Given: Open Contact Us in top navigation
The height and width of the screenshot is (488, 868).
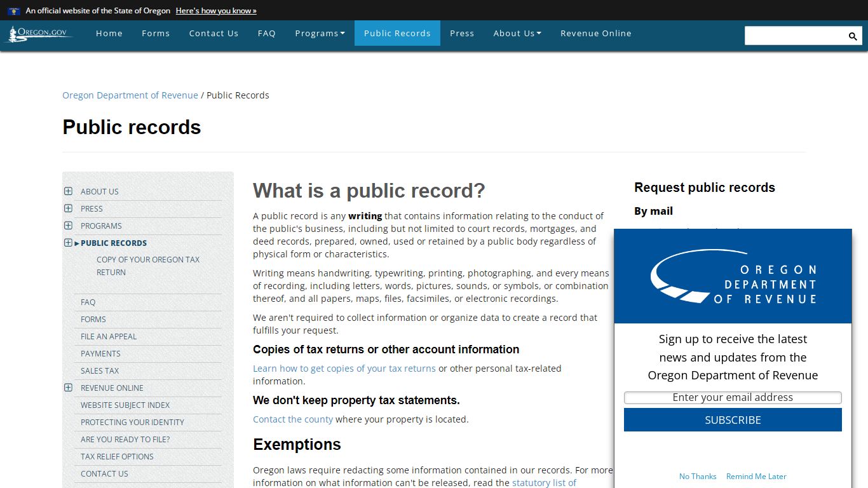Looking at the screenshot, I should [x=214, y=33].
